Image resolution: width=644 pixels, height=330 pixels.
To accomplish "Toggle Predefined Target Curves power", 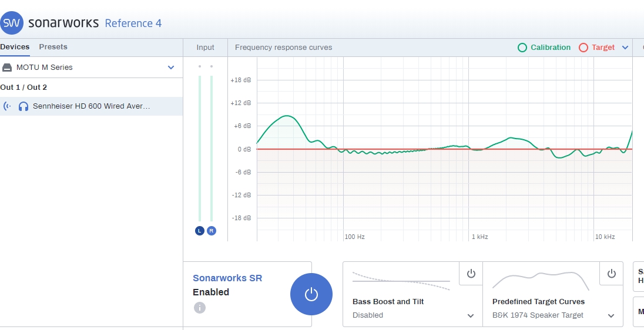I will [611, 274].
